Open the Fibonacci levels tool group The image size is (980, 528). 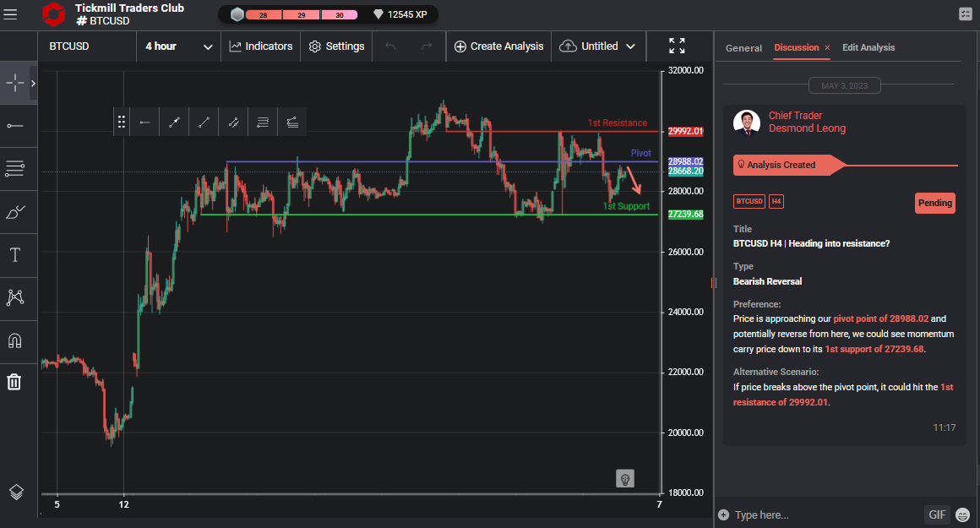coord(15,168)
